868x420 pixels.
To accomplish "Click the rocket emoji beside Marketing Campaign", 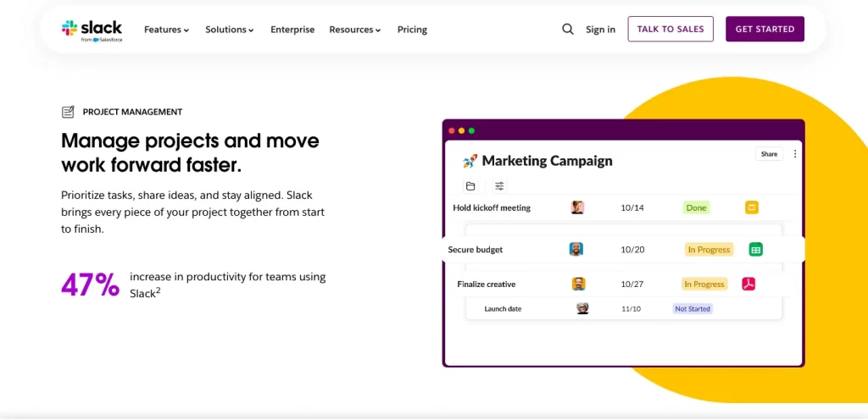I will tap(470, 162).
